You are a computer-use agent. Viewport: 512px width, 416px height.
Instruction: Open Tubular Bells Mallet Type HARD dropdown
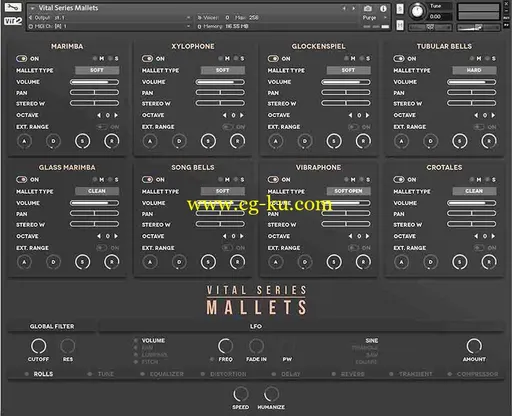(474, 70)
